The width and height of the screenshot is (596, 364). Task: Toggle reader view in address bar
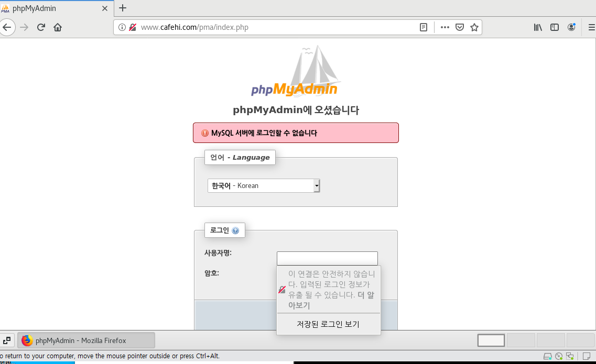click(424, 27)
